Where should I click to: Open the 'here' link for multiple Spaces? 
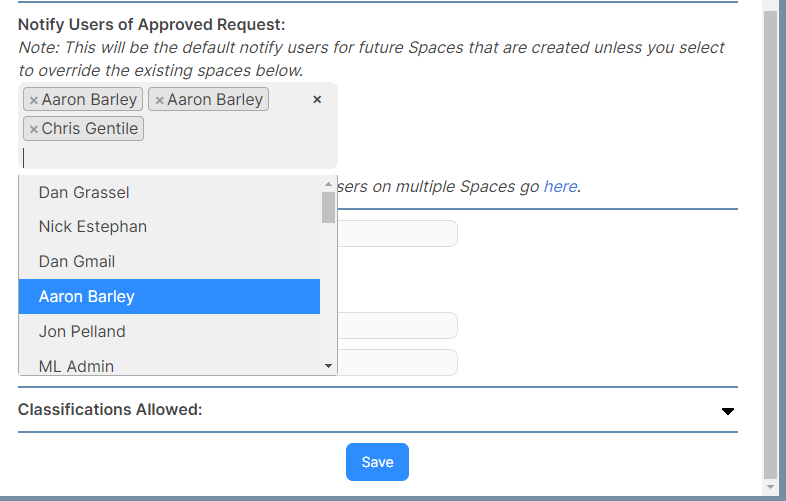click(x=560, y=187)
